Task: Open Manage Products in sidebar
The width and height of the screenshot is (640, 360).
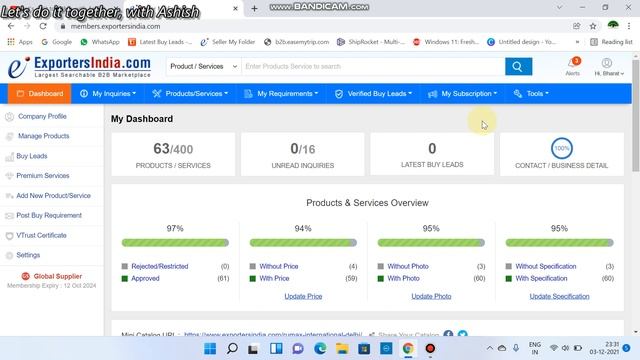Action: (x=43, y=136)
